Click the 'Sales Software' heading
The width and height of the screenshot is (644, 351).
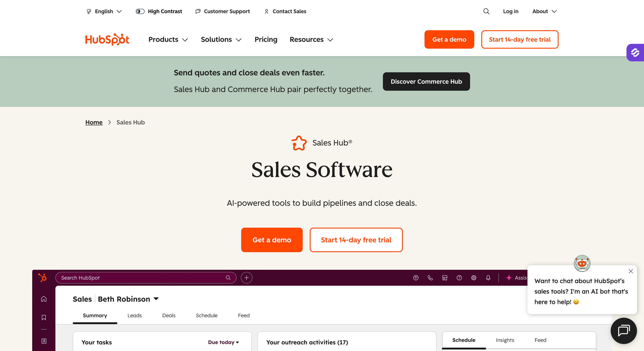pyautogui.click(x=322, y=170)
